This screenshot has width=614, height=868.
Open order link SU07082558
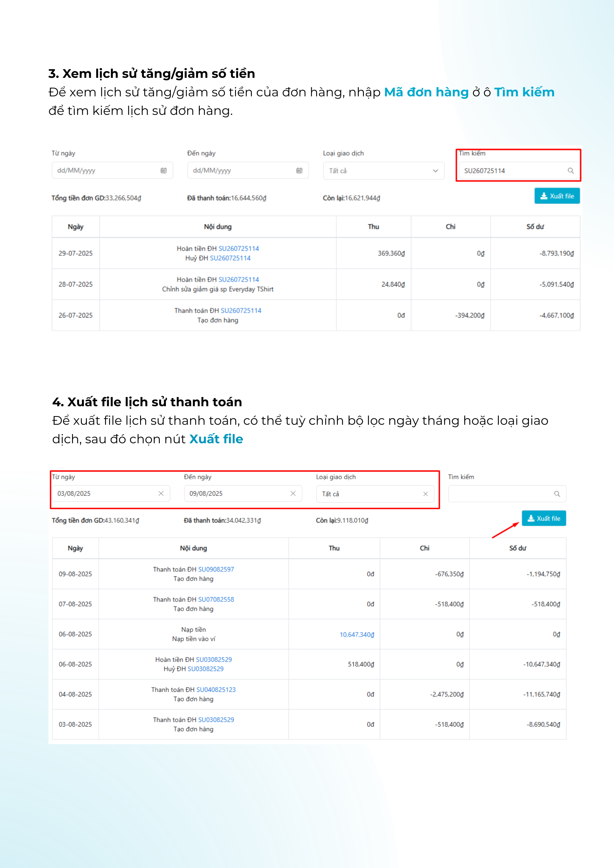(x=216, y=599)
